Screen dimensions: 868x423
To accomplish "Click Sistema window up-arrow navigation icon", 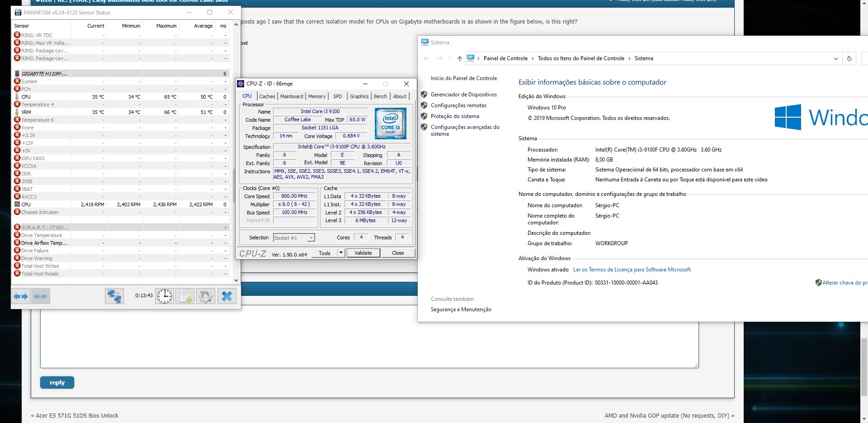I will (460, 58).
